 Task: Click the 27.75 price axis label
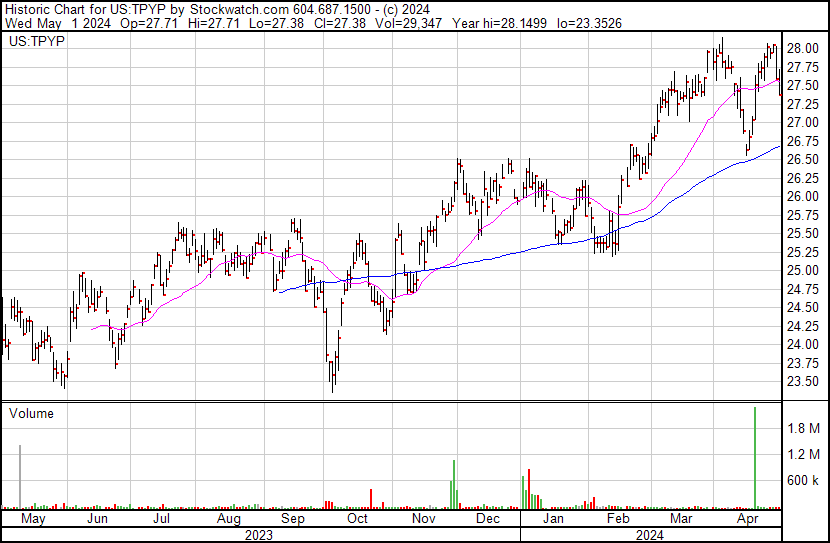click(x=803, y=67)
